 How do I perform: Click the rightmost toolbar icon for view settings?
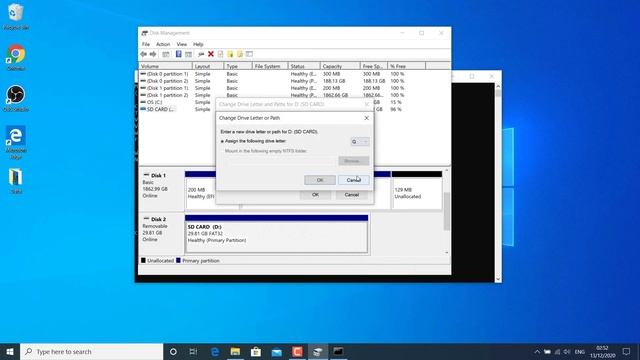pos(249,54)
